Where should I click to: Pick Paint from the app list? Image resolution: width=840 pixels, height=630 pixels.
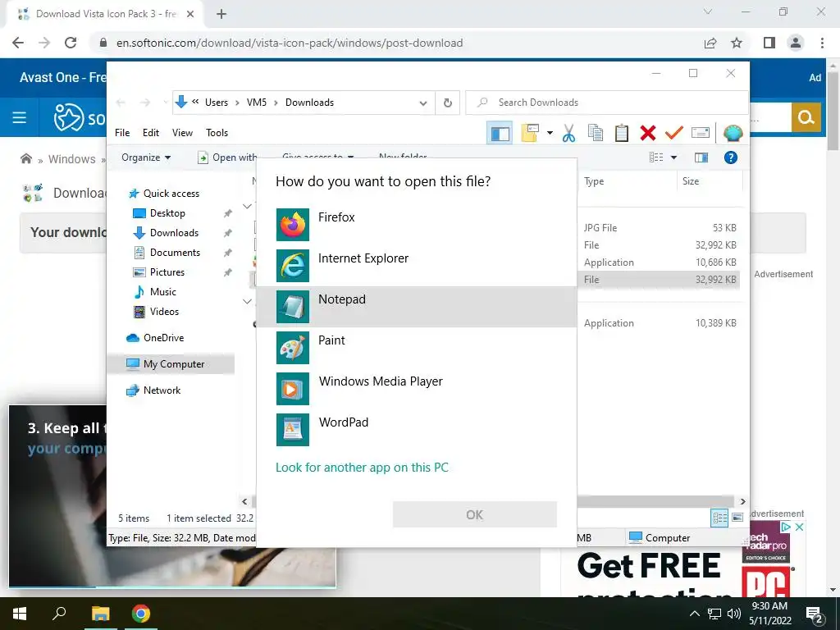click(x=417, y=348)
